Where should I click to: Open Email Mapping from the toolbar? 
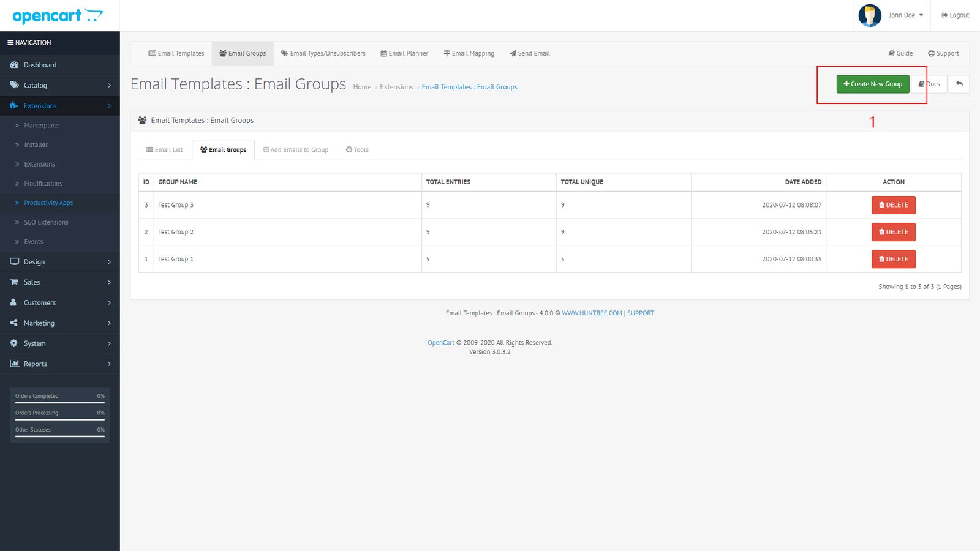(x=469, y=53)
